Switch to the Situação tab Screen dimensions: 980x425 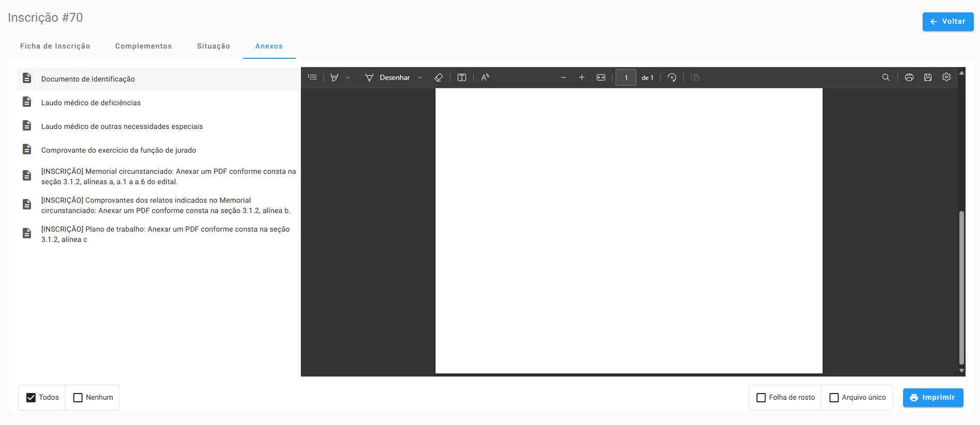pyautogui.click(x=213, y=46)
